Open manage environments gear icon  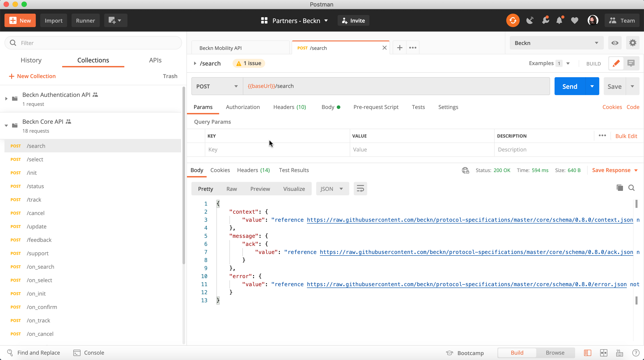(633, 43)
